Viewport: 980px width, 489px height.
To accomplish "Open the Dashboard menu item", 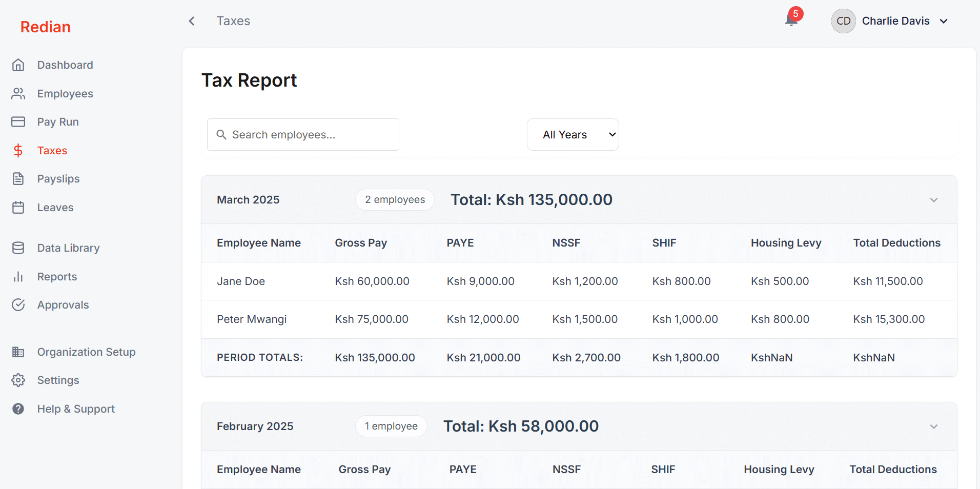I will point(65,65).
